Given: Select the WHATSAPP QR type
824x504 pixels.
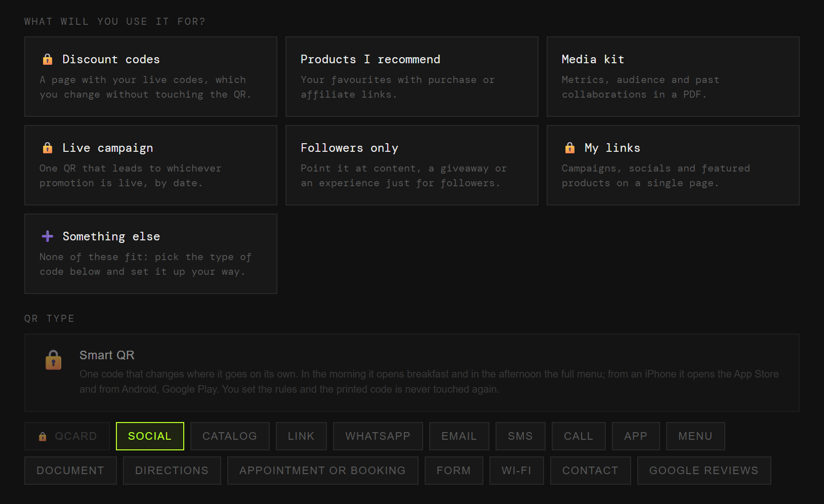Looking at the screenshot, I should (378, 436).
